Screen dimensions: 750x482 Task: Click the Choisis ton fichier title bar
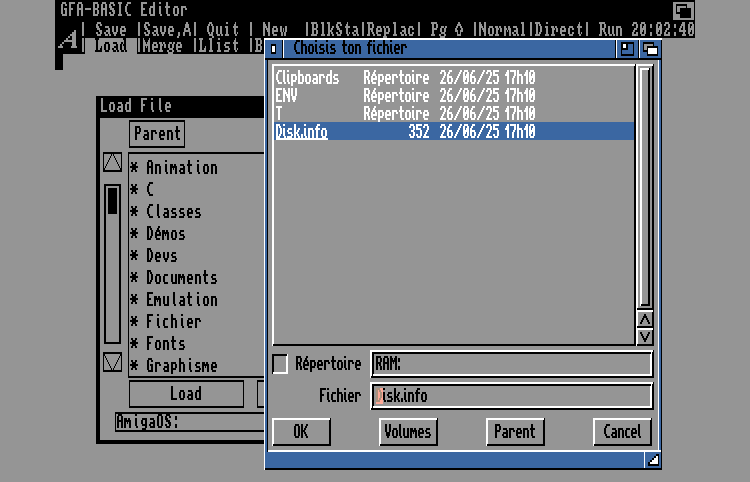pos(449,49)
